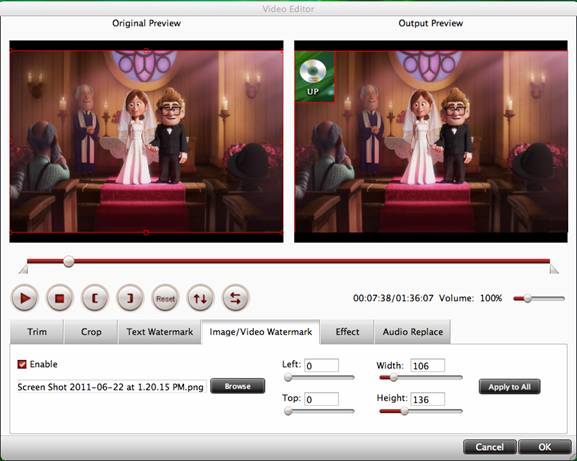
Task: Browse for a watermark image file
Action: tap(238, 386)
